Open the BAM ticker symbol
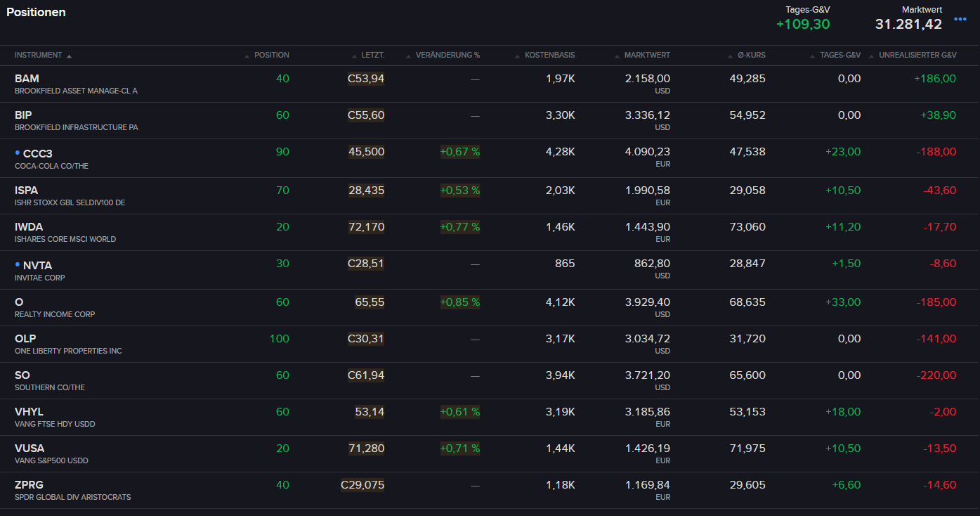 (x=27, y=79)
